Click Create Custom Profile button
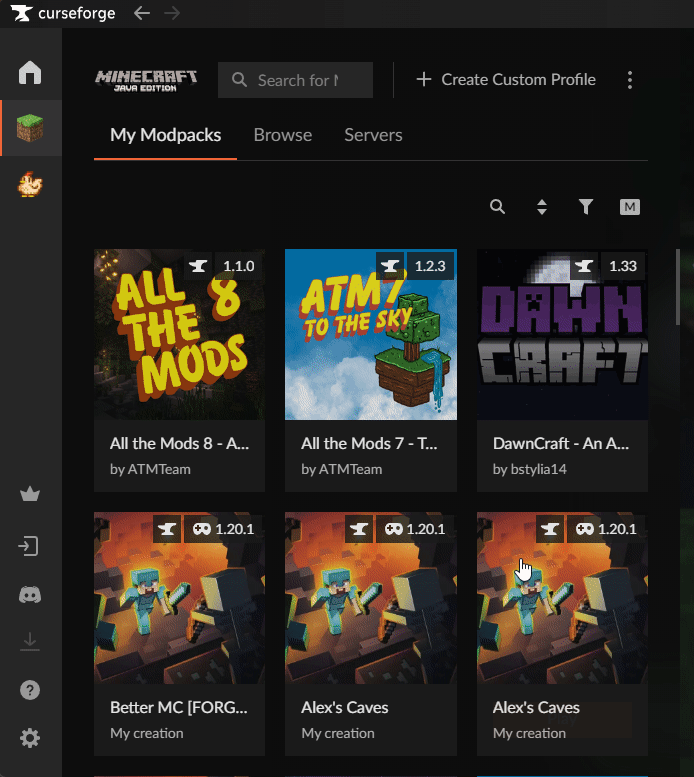The image size is (694, 777). tap(506, 79)
